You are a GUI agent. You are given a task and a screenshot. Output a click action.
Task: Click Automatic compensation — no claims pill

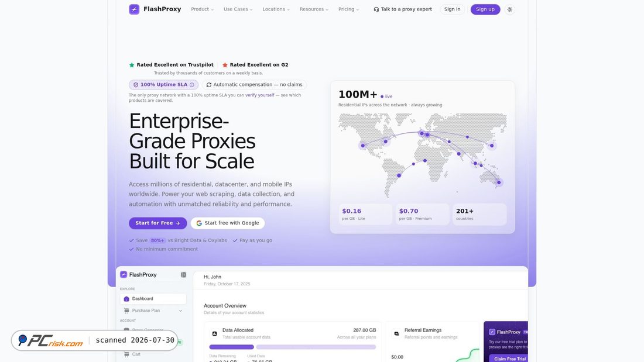(x=254, y=85)
